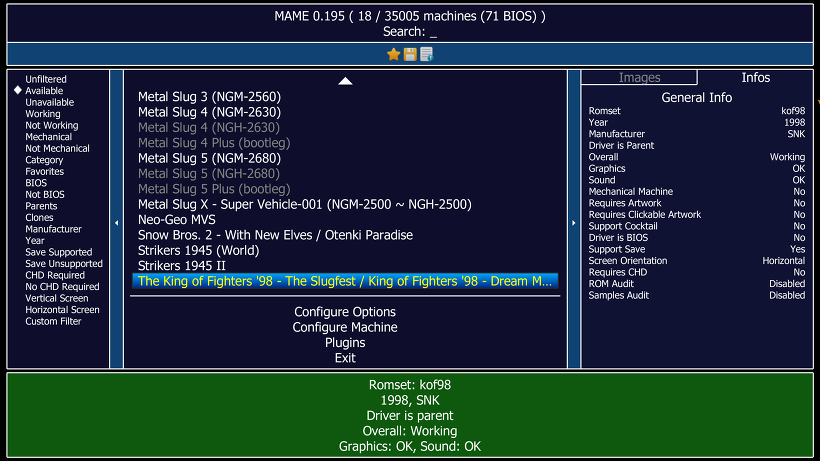Image resolution: width=820 pixels, height=461 pixels.
Task: Click Exit in the menu
Action: 345,358
